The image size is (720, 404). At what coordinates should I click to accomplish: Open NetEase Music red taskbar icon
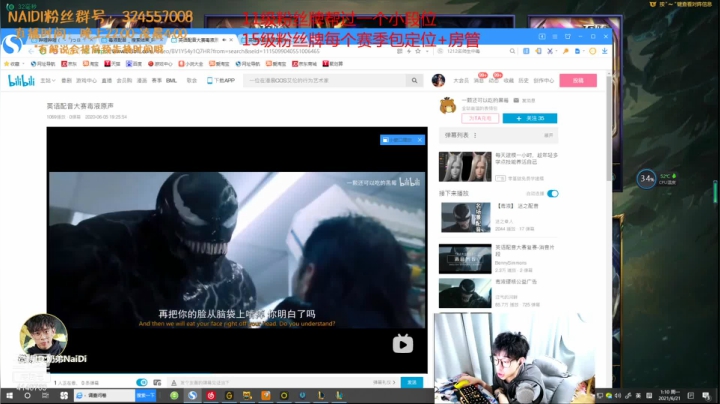coord(211,395)
